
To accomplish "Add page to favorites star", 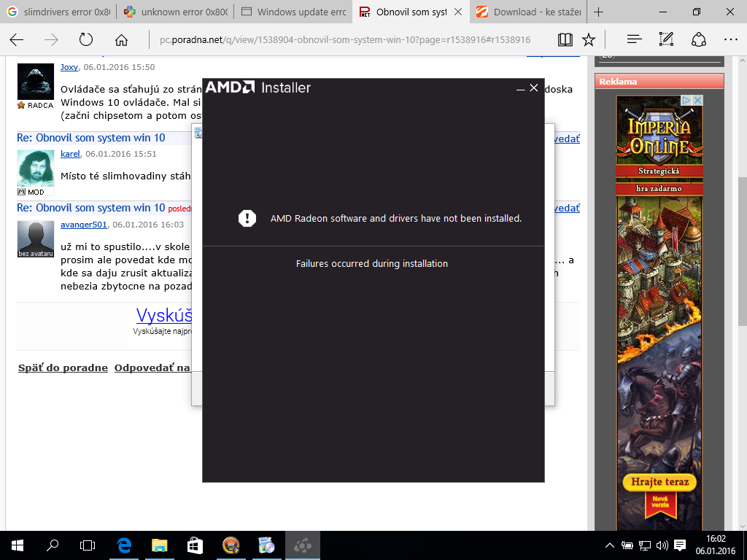I will click(589, 39).
